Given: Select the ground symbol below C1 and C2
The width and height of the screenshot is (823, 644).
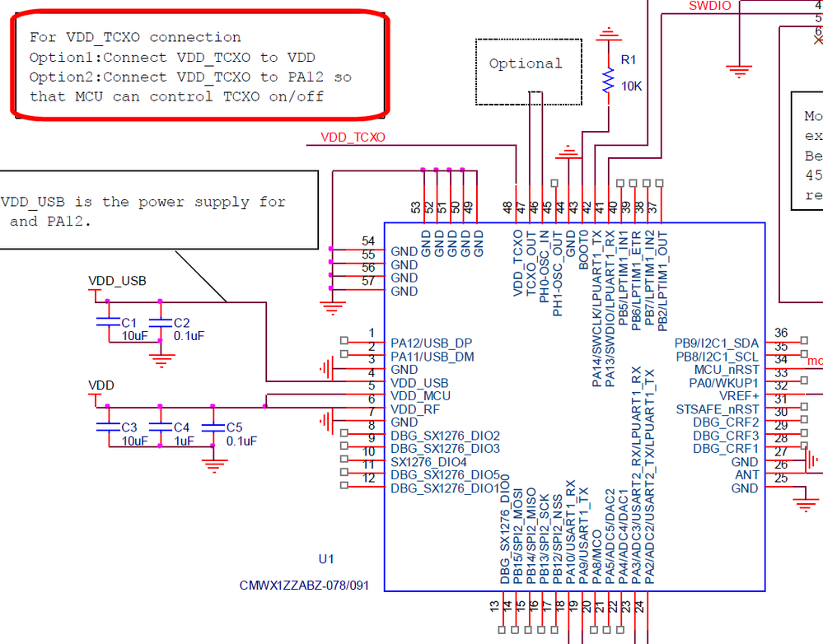Looking at the screenshot, I should (x=161, y=360).
